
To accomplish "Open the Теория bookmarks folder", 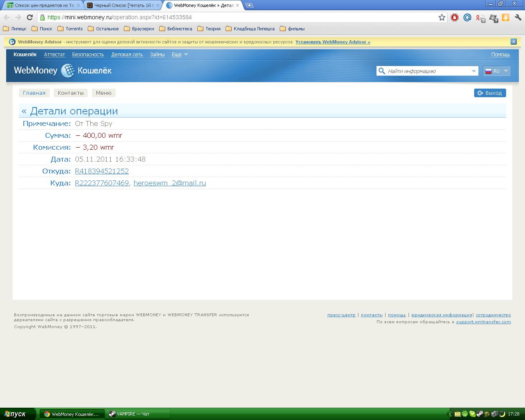I will (209, 29).
